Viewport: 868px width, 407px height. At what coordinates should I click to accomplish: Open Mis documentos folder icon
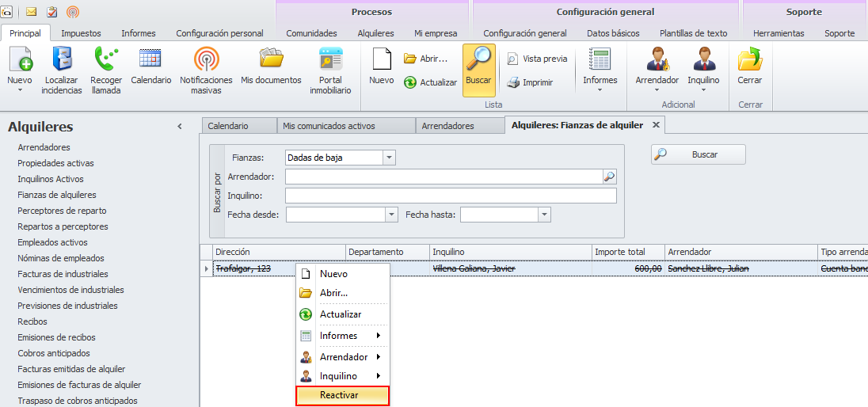271,60
